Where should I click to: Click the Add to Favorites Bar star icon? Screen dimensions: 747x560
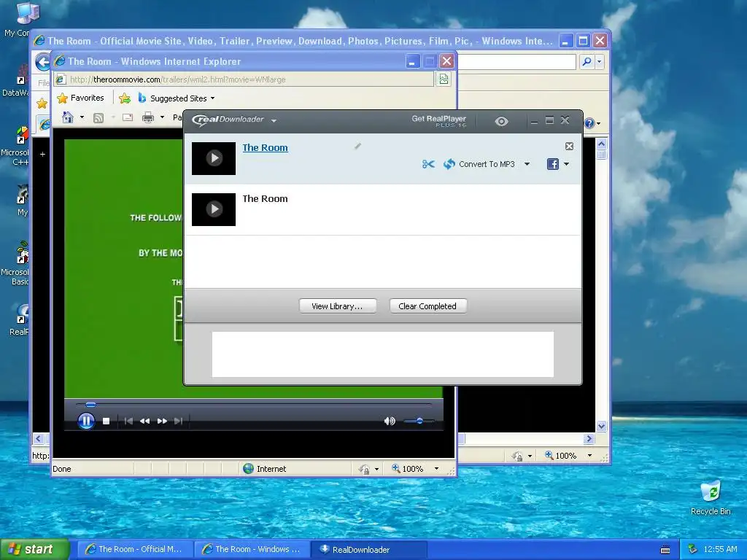[x=125, y=98]
